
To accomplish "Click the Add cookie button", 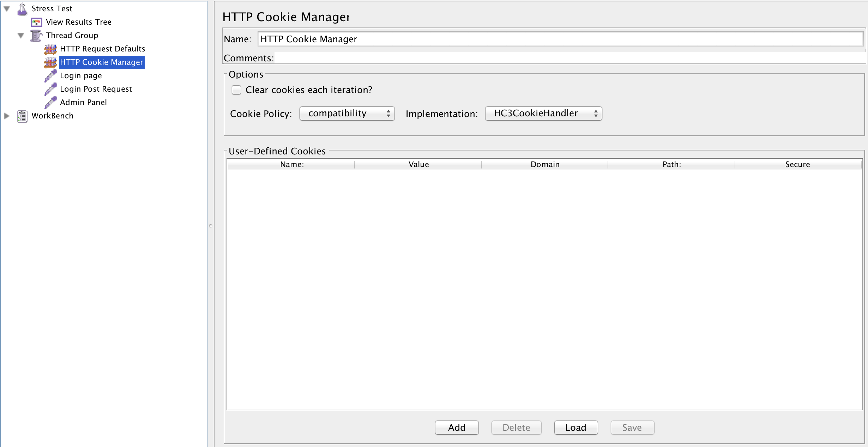I will 457,428.
